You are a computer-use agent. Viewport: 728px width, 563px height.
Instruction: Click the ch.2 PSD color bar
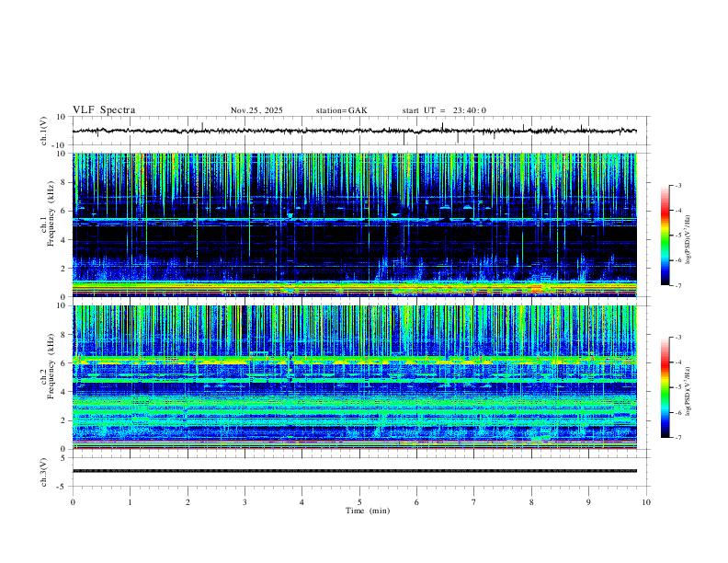[x=665, y=387]
